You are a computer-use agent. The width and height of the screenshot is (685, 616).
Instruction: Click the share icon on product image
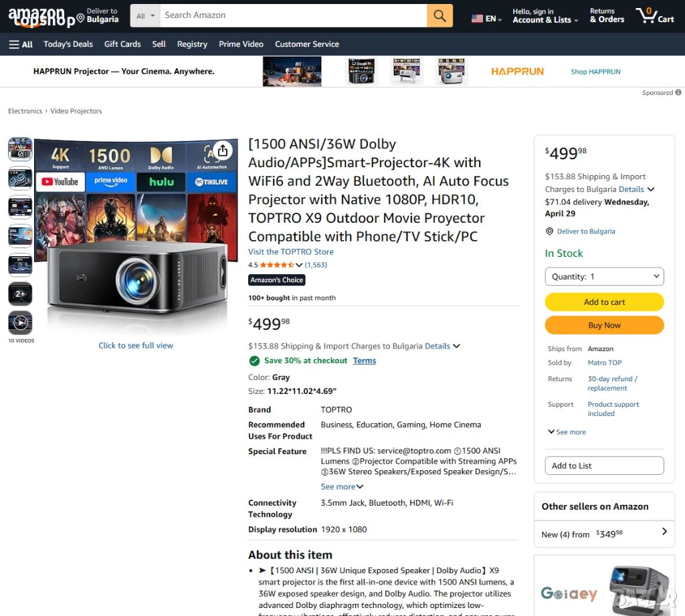tap(223, 151)
